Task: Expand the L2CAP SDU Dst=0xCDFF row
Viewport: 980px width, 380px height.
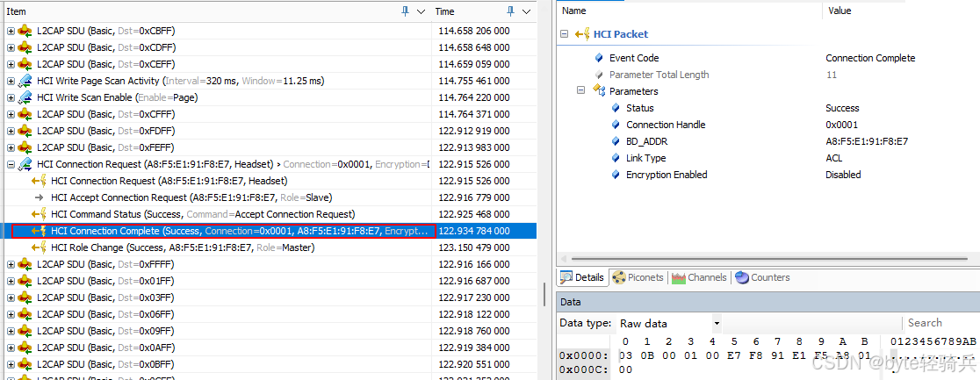Action: tap(11, 47)
